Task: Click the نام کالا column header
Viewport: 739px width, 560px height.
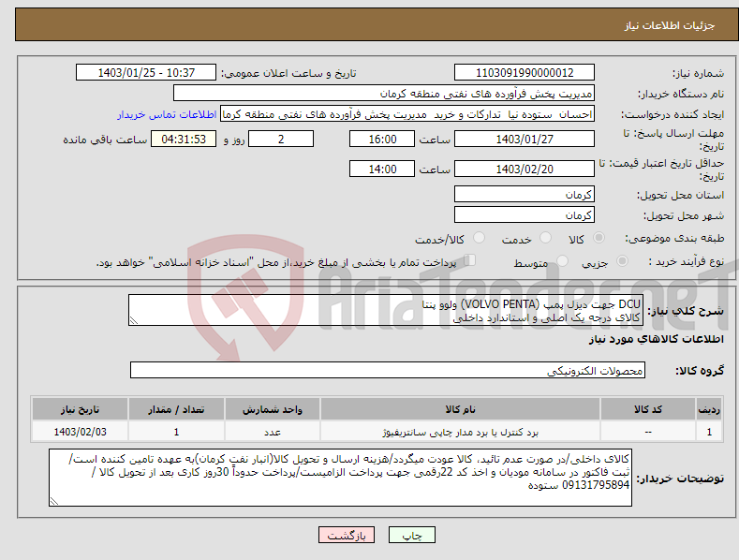Action: 460,409
